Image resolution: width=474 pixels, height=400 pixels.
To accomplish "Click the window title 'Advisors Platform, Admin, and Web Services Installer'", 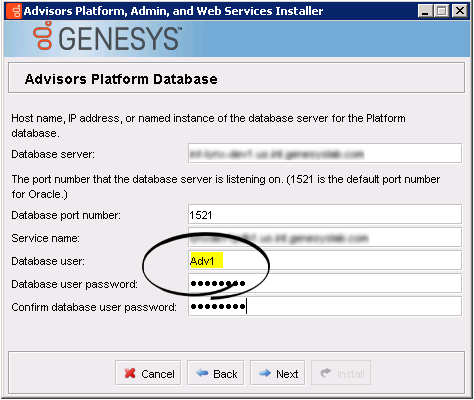I will coord(173,11).
